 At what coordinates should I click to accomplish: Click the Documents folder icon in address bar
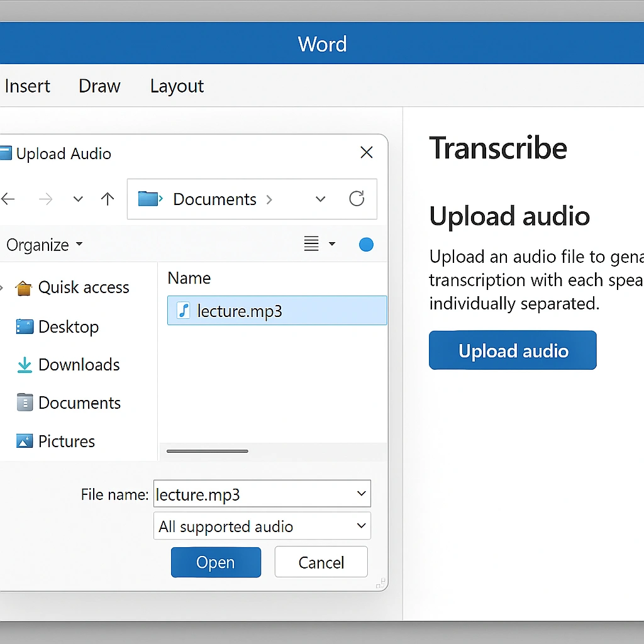click(x=150, y=199)
